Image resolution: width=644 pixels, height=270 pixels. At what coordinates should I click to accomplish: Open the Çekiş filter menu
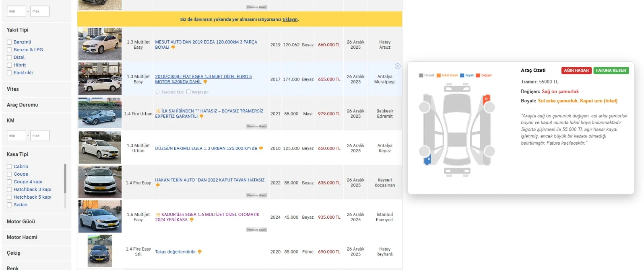[x=13, y=253]
